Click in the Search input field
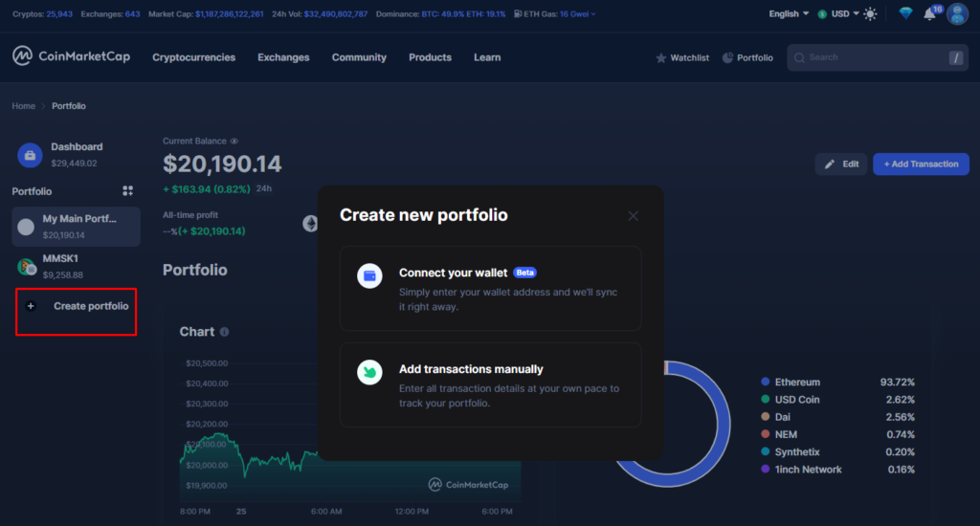 (878, 57)
